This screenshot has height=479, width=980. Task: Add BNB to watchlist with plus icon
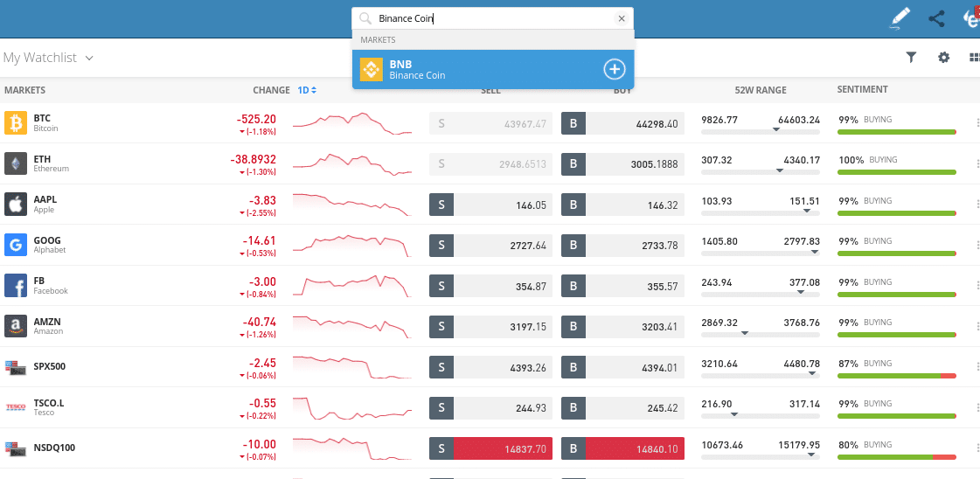[x=615, y=69]
